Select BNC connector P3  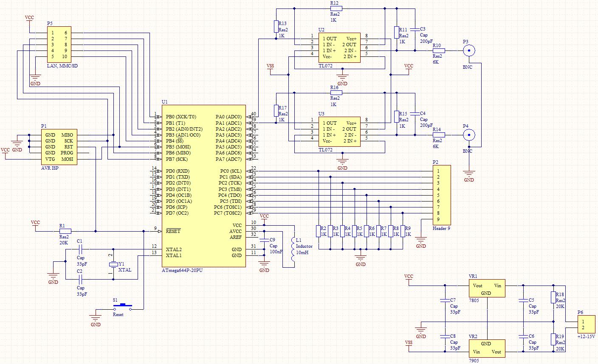click(468, 50)
